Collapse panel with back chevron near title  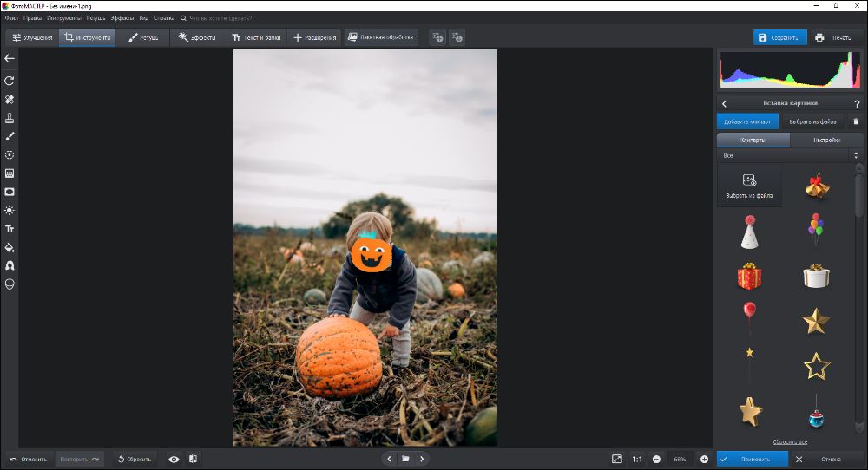tap(725, 103)
